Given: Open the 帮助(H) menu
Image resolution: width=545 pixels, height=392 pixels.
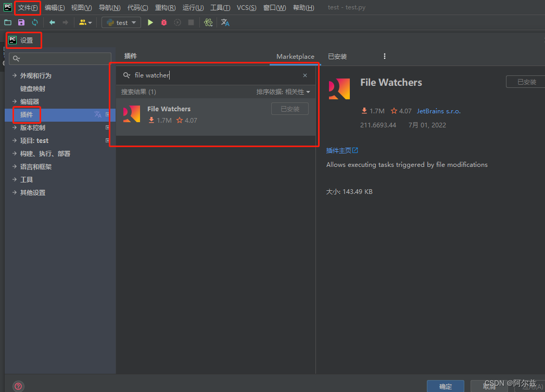Looking at the screenshot, I should point(303,8).
